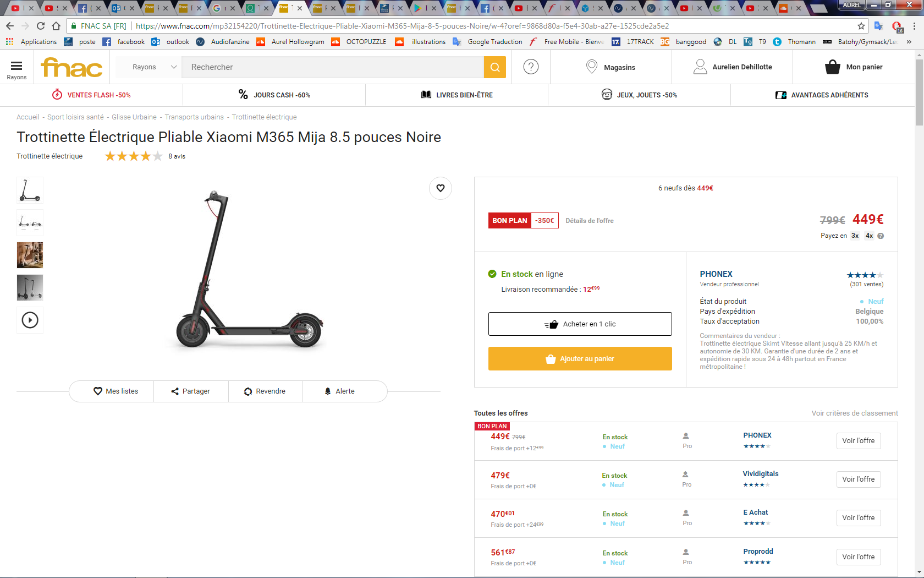Viewport: 924px width, 578px height.
Task: Open the AVANTAGES ADHÉRENTS tab
Action: [x=822, y=95]
